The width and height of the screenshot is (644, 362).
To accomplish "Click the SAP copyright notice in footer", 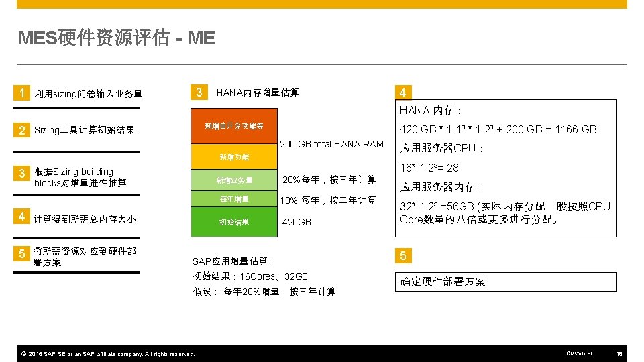I will pos(108,354).
